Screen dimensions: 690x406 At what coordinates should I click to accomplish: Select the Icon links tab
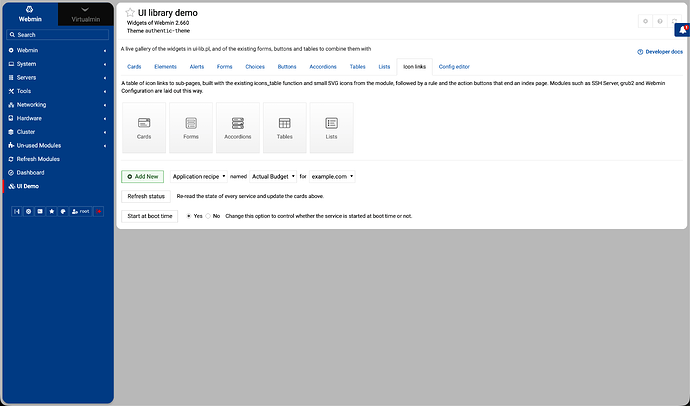[415, 67]
